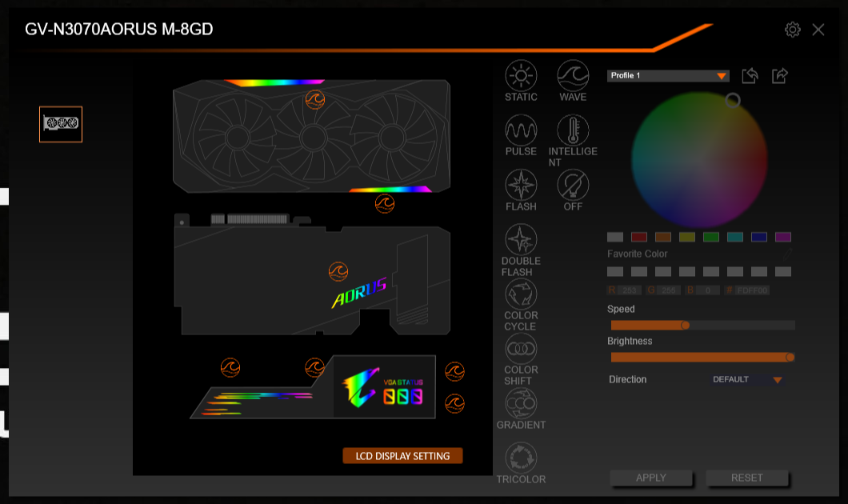This screenshot has width=848, height=504.
Task: Click the export profile icon
Action: 779,76
